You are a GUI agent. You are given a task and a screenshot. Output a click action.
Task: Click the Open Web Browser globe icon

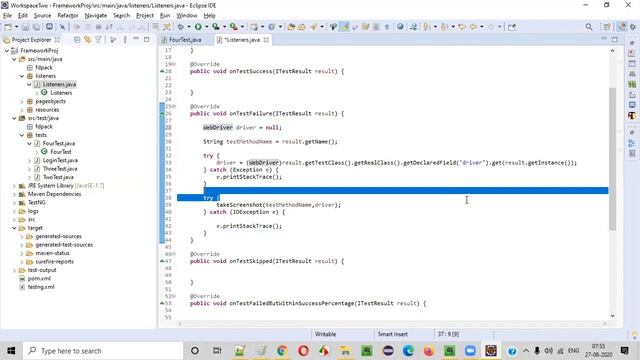point(400,27)
